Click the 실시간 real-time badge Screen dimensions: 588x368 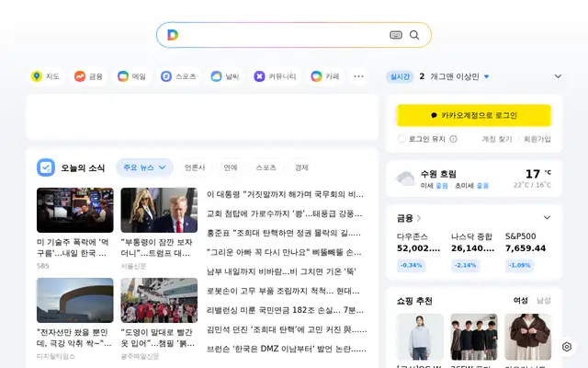pos(400,76)
